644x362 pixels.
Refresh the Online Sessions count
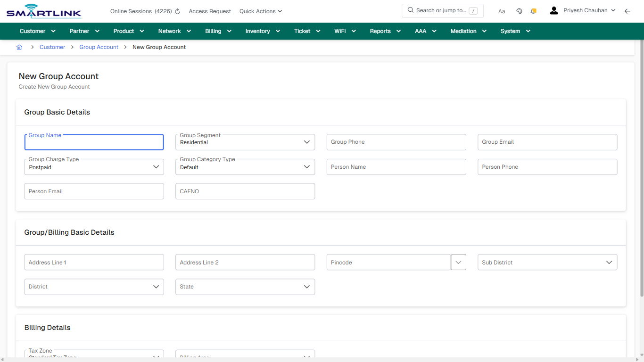(177, 11)
